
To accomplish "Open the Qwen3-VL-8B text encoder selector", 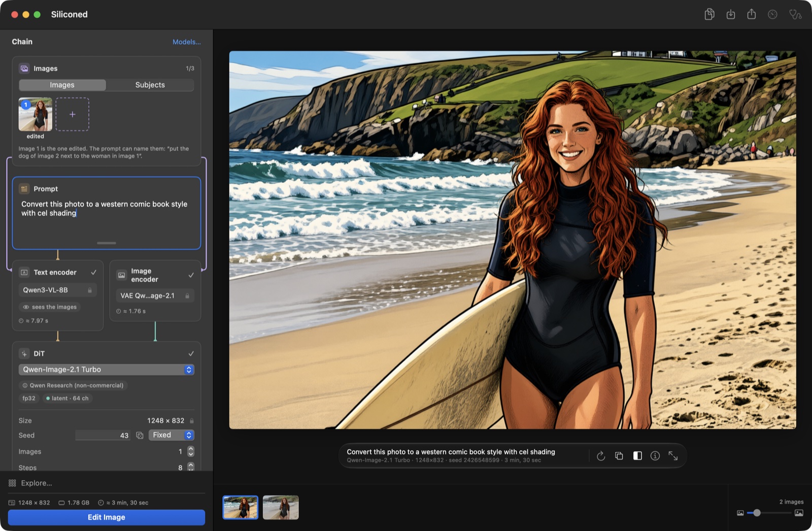I will point(58,290).
